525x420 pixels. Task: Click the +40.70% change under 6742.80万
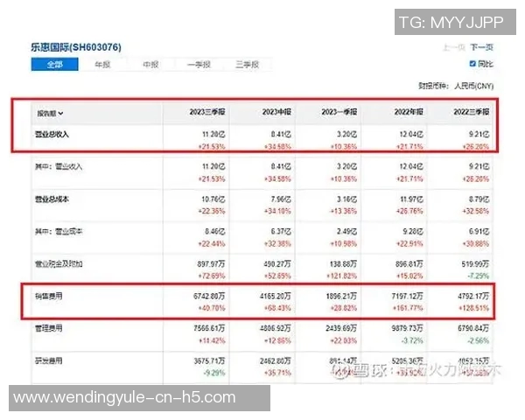tap(212, 308)
